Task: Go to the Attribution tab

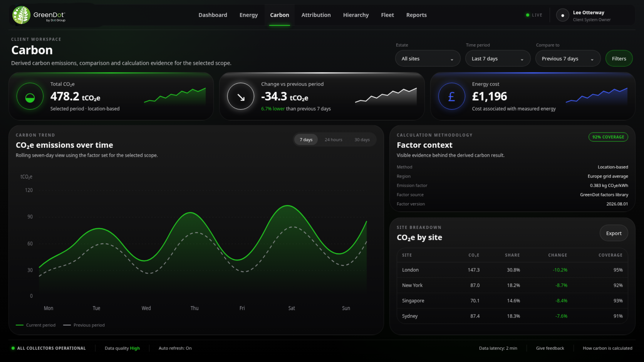Action: 316,15
